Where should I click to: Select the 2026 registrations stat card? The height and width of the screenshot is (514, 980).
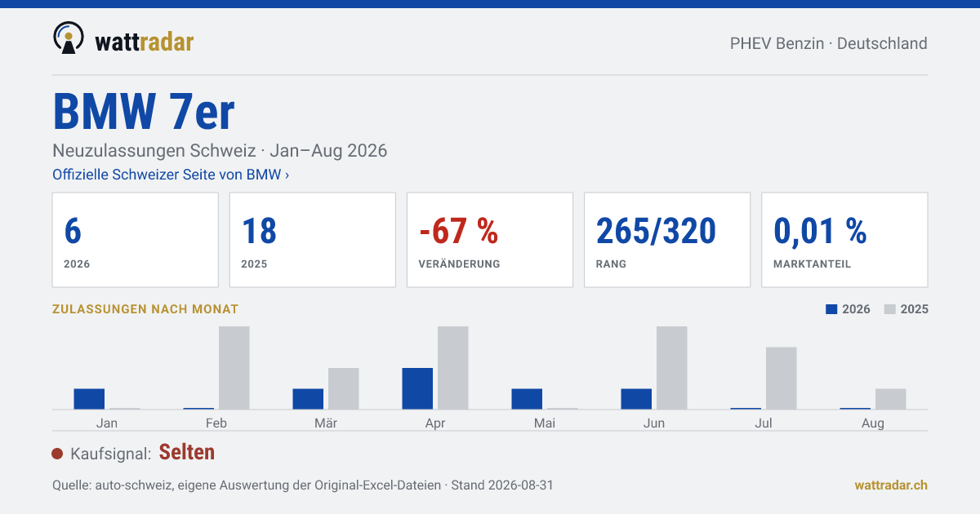coord(136,240)
